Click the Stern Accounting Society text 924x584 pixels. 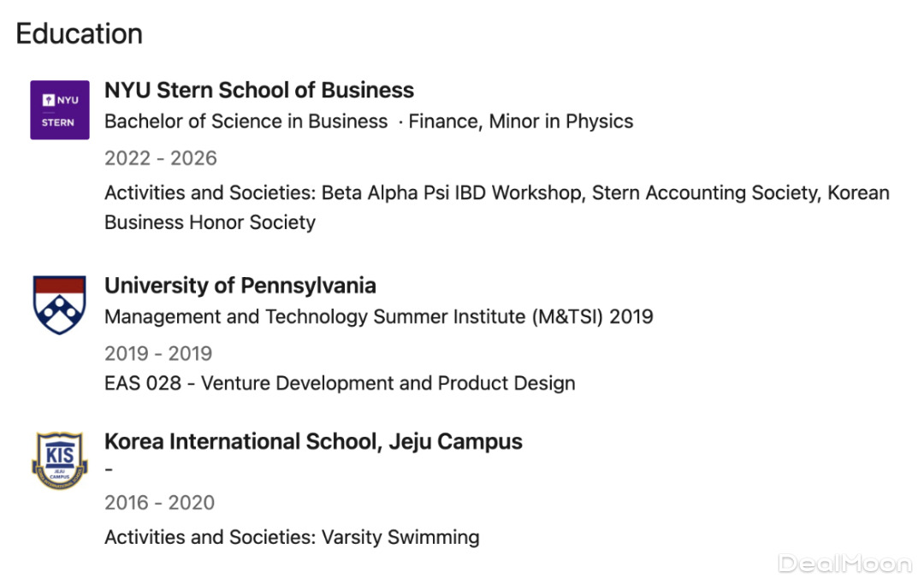704,193
